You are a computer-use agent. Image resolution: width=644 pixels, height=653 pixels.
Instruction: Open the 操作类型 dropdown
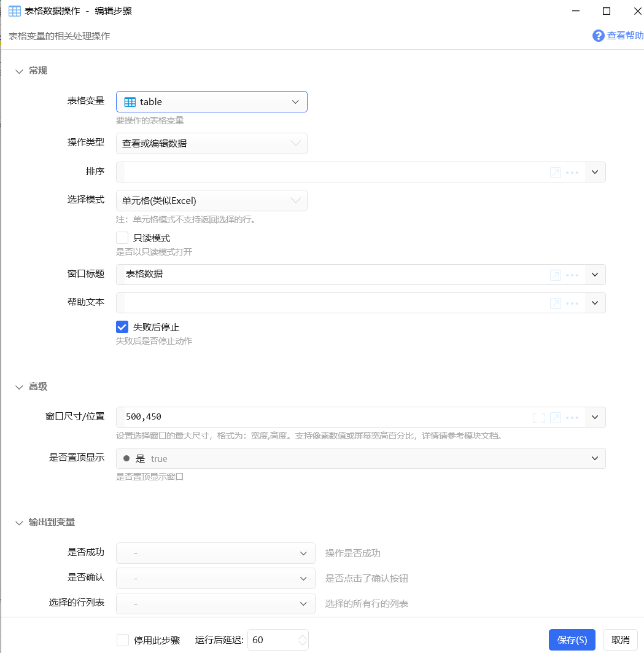tap(211, 143)
